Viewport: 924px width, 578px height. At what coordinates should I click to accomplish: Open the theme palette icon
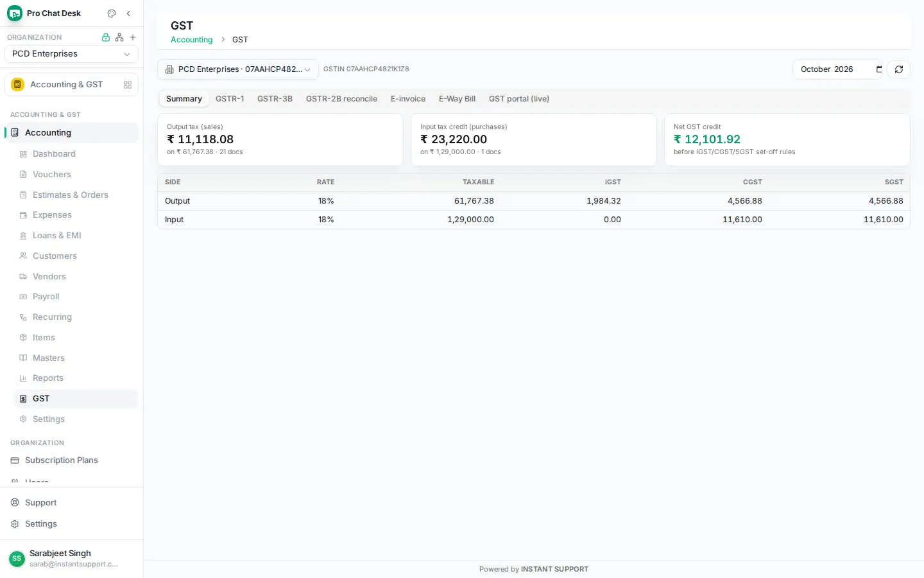point(112,13)
